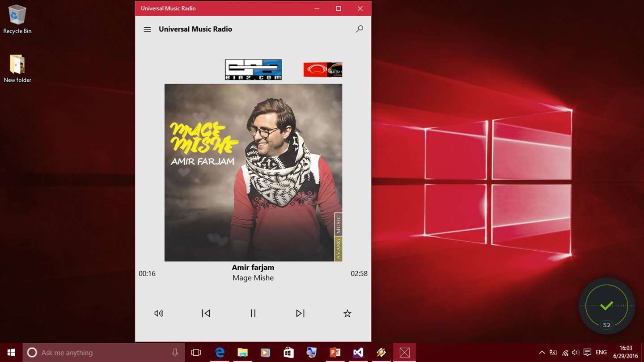The image size is (644, 362).
Task: Switch input language via ENG indicator
Action: tap(602, 353)
